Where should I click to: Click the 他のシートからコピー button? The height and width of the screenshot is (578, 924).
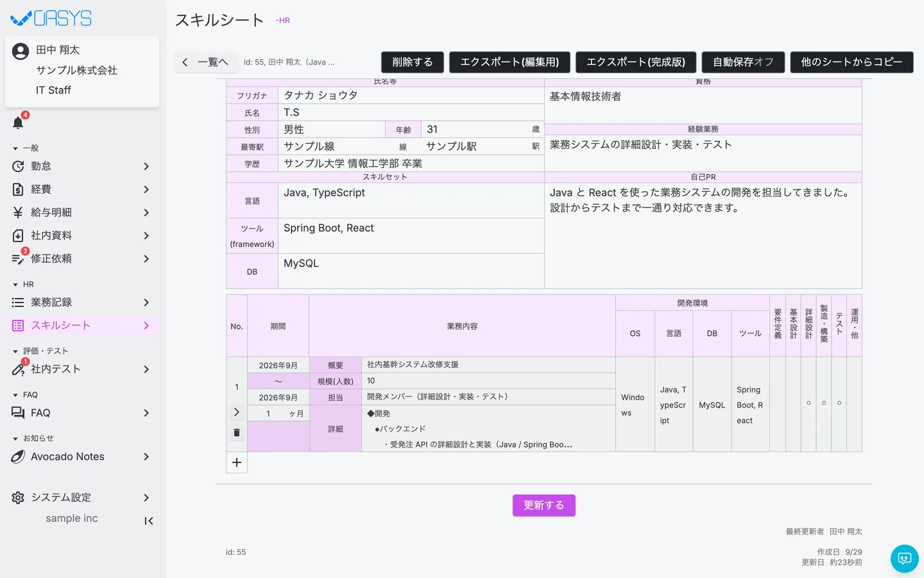851,62
